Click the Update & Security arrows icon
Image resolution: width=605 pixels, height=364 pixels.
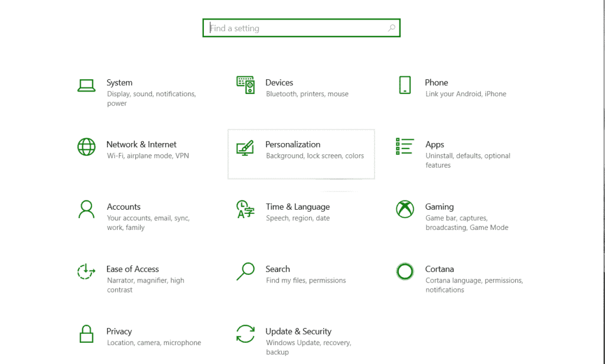pyautogui.click(x=245, y=334)
